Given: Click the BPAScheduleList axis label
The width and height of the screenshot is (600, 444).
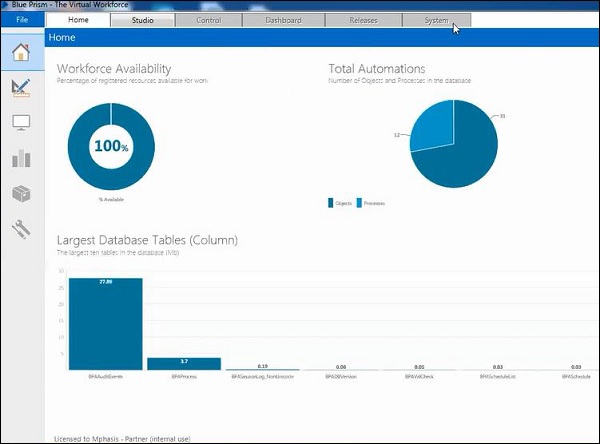Looking at the screenshot, I should (x=498, y=377).
